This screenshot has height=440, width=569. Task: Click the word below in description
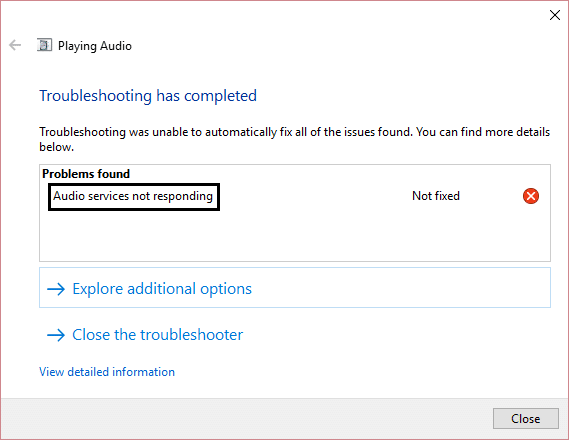[x=56, y=147]
